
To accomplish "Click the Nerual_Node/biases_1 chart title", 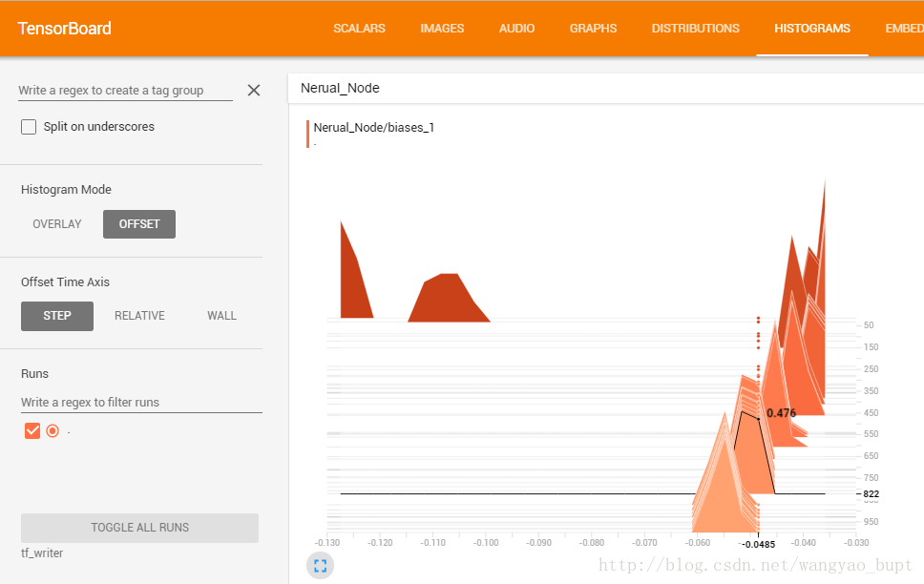I will [x=373, y=127].
